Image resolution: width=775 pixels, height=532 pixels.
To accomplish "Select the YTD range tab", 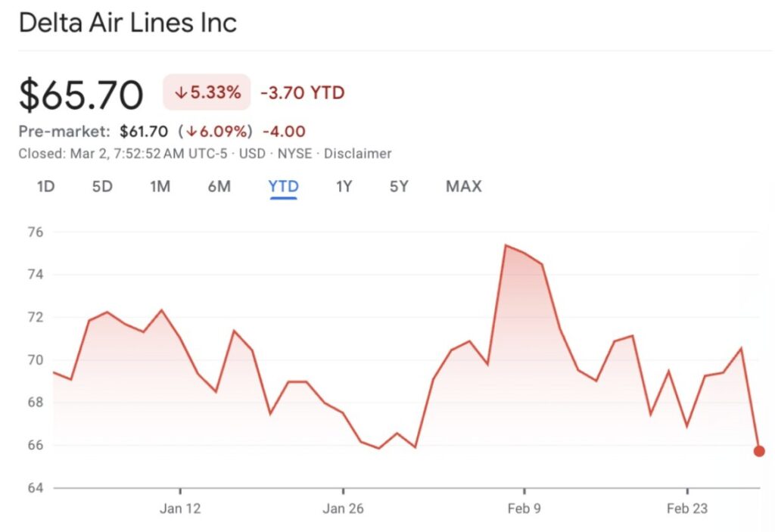I will tap(283, 186).
